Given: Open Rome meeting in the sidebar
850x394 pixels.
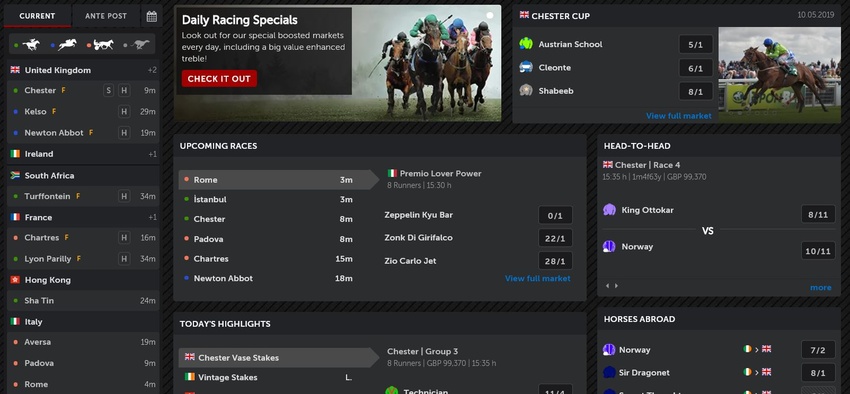Looking at the screenshot, I should coord(84,384).
